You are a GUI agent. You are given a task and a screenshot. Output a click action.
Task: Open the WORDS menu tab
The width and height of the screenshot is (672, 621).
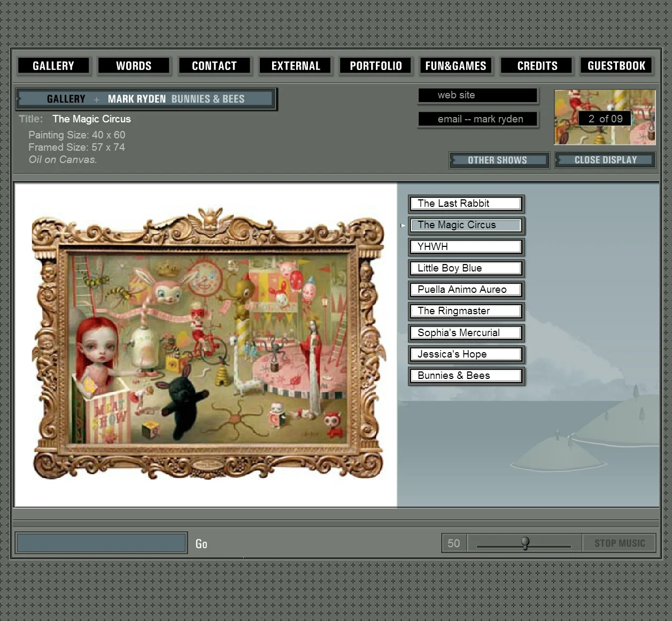[134, 66]
